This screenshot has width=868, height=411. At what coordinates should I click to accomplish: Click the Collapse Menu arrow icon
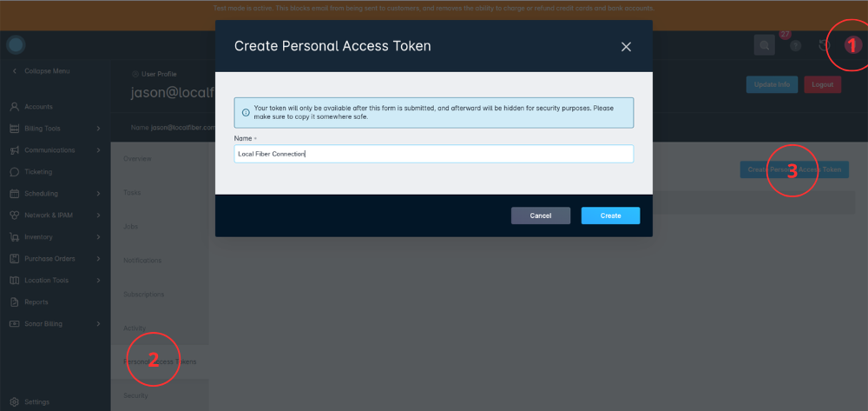point(15,71)
